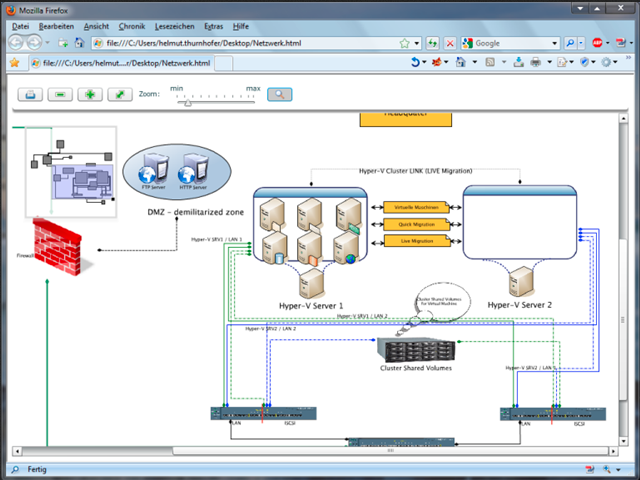Click the Virtuelle Maschinen yellow label

(416, 207)
